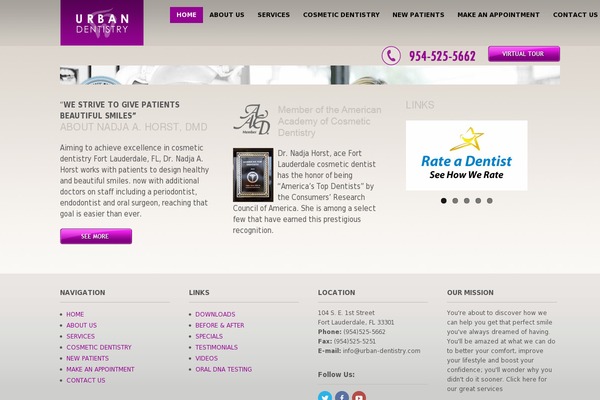Viewport: 600px width, 400px height.
Task: Click the Virtual Tour button
Action: point(524,54)
